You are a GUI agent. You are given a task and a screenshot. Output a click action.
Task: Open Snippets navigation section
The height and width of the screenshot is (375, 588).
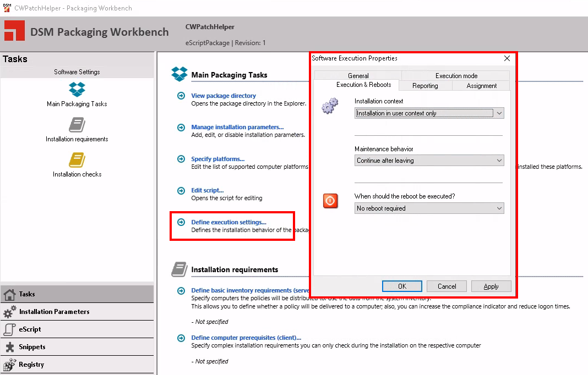77,347
